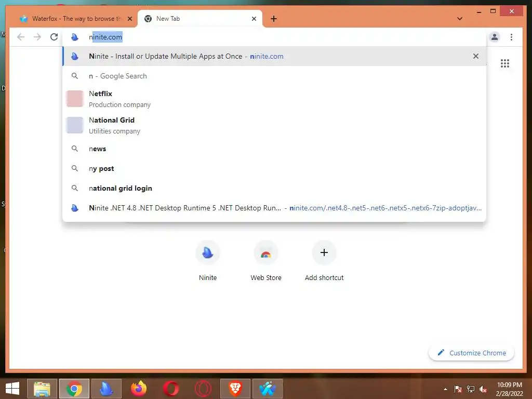
Task: Expand the tab search chevron
Action: pyautogui.click(x=460, y=19)
